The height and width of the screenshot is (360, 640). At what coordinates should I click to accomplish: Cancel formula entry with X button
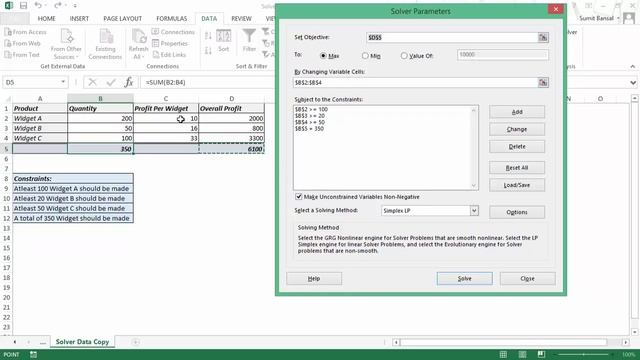pyautogui.click(x=93, y=82)
